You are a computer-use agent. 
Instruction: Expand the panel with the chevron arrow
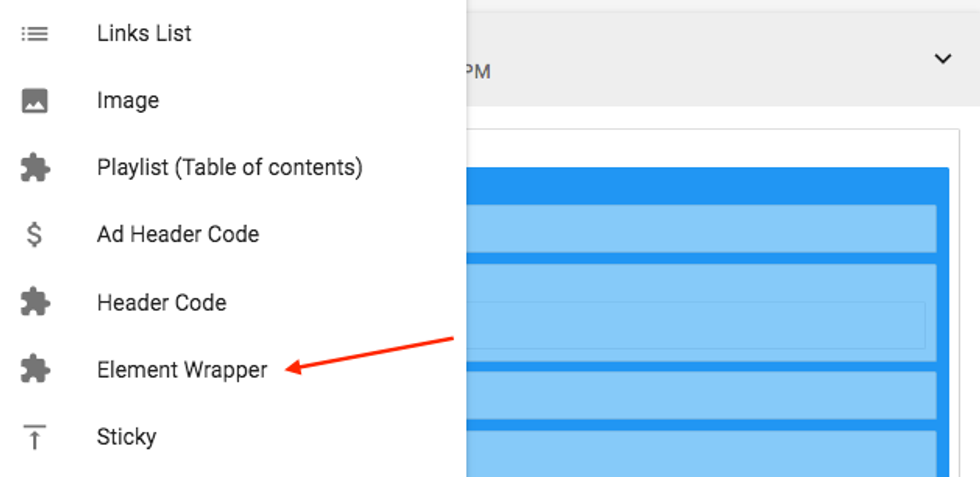point(942,59)
